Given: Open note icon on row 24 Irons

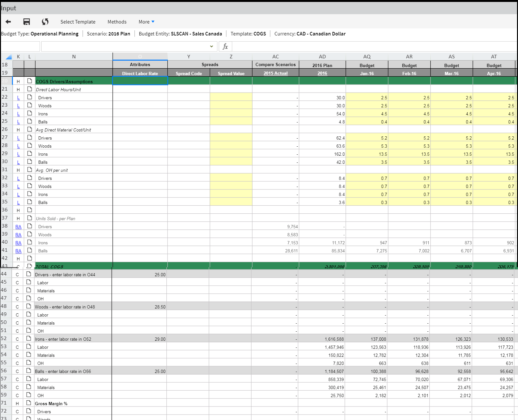Looking at the screenshot, I should [30, 113].
